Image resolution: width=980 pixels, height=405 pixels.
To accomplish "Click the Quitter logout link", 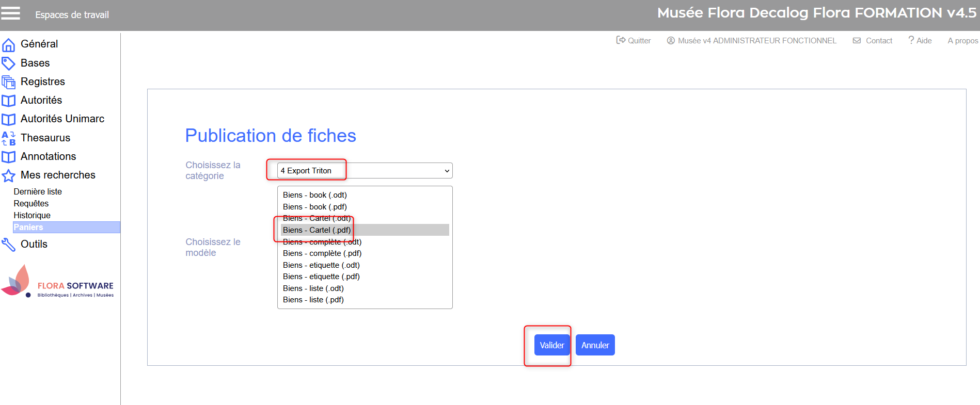I will coord(634,41).
